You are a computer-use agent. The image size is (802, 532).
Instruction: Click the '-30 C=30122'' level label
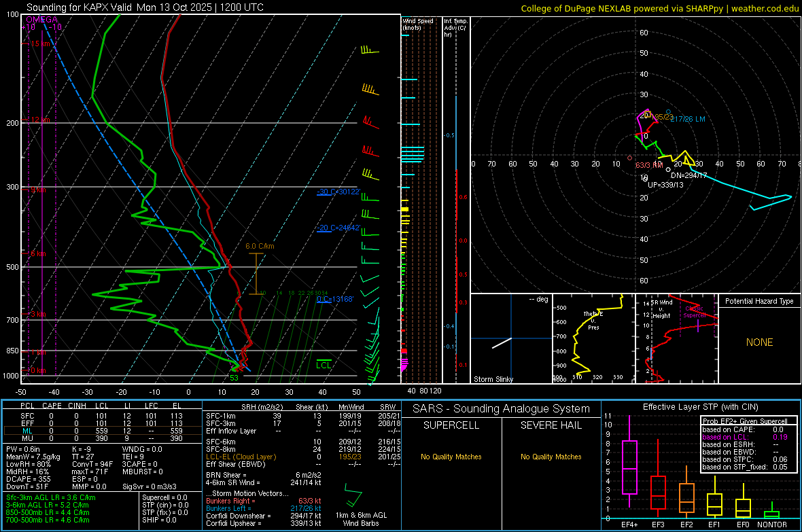338,192
